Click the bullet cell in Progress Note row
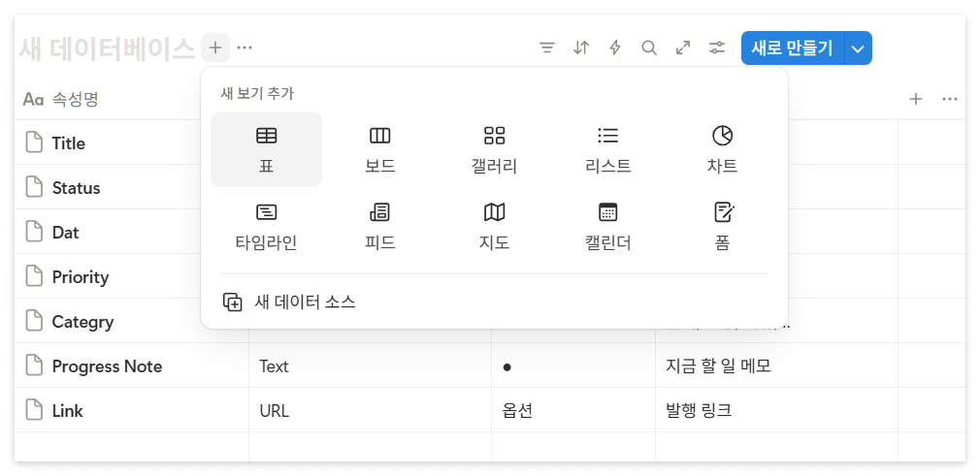This screenshot has height=476, width=980. point(573,365)
